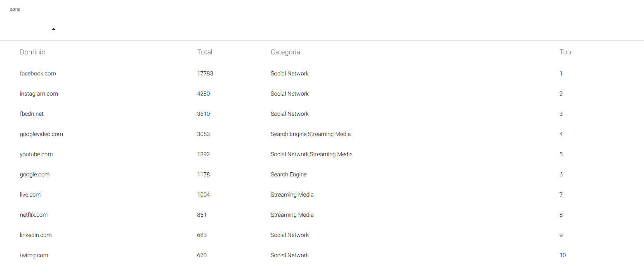
Task: Select the twimg.com domain cell
Action: pos(34,255)
